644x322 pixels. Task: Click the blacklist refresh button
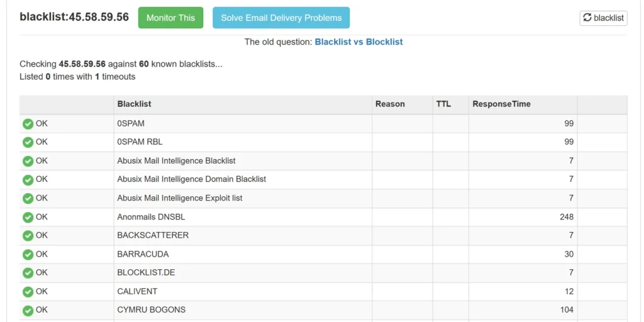tap(603, 18)
